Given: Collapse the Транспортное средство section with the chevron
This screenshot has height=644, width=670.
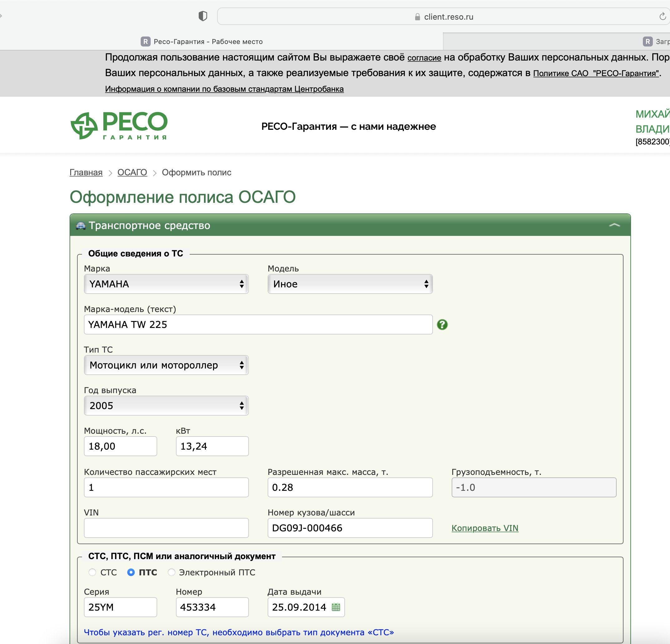Looking at the screenshot, I should coord(614,225).
